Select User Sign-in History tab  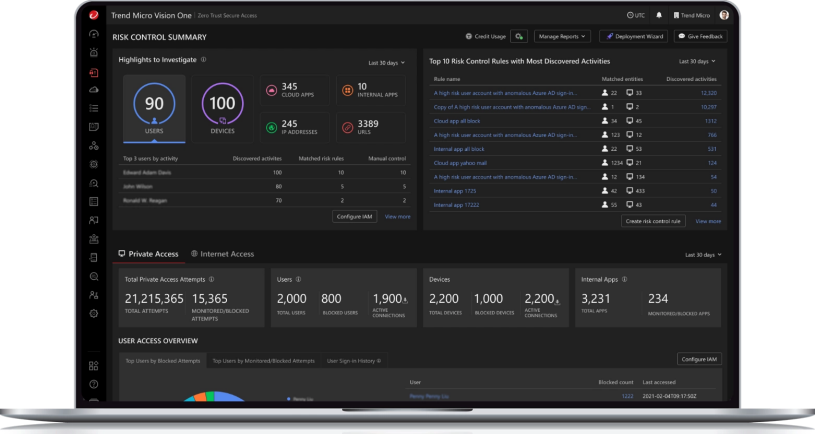[x=353, y=361]
